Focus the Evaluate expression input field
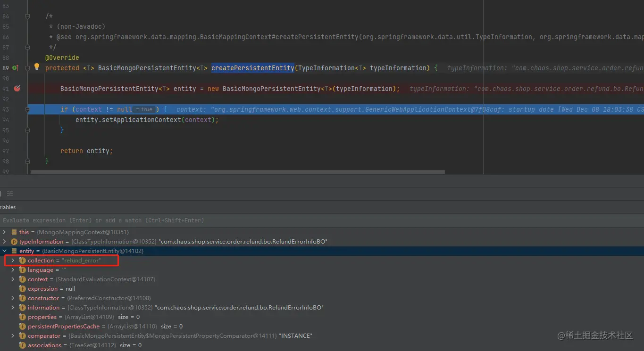644x351 pixels. coord(322,220)
